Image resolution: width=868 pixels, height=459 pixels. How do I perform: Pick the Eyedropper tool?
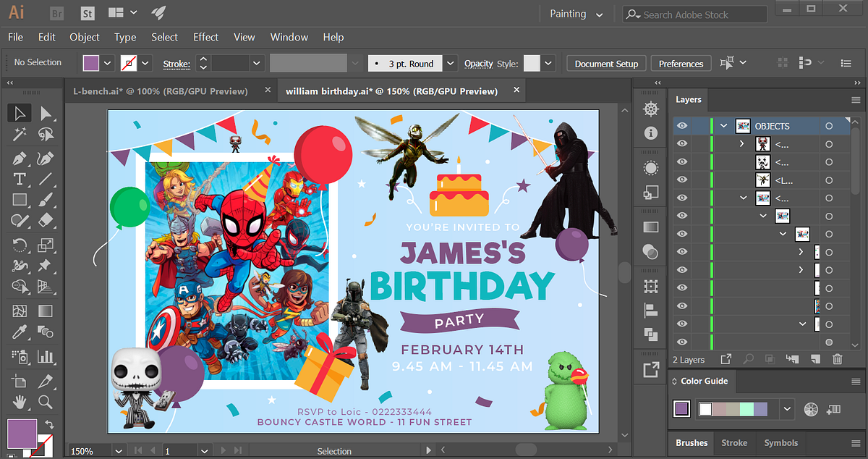[20, 332]
